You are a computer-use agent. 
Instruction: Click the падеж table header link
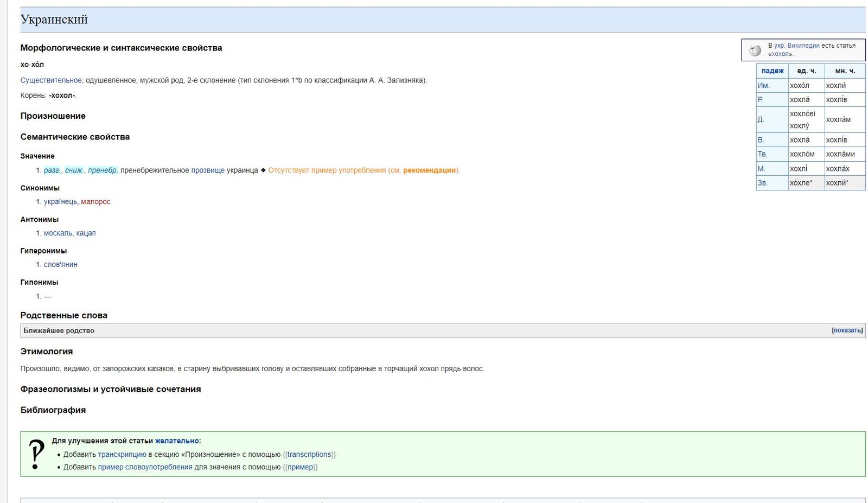772,71
